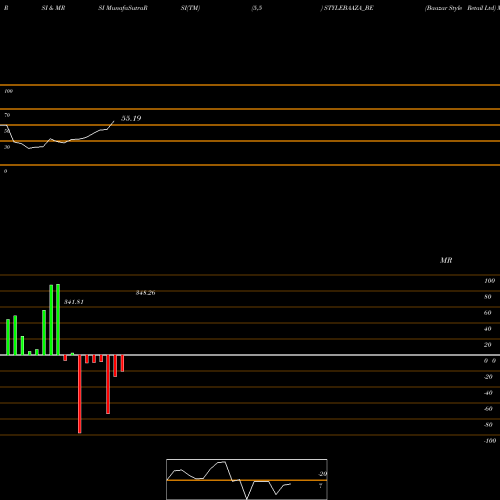Click the mini overview chart thumbnail

(x=247, y=479)
